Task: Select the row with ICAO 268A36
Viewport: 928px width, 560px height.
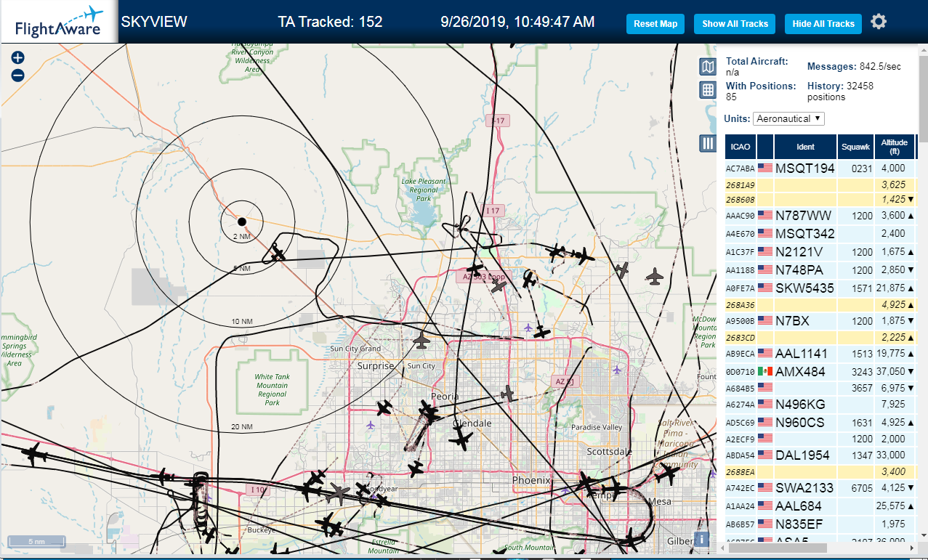Action: click(821, 305)
